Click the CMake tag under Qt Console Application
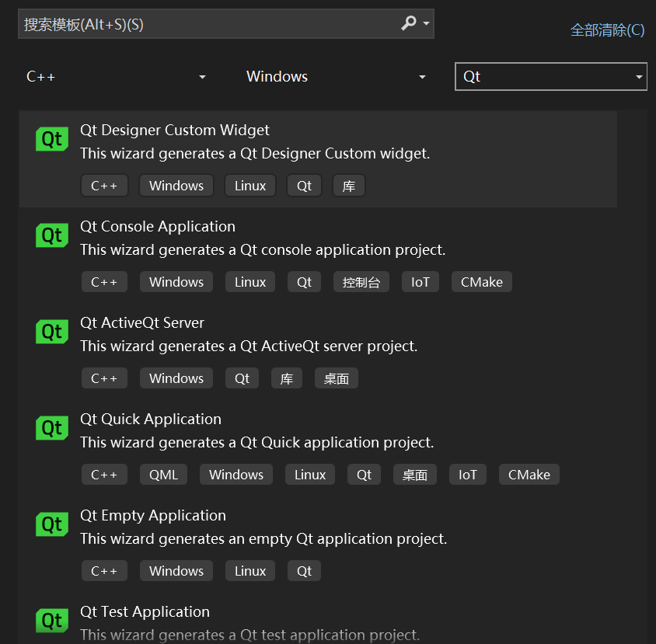Image resolution: width=656 pixels, height=644 pixels. click(x=481, y=281)
